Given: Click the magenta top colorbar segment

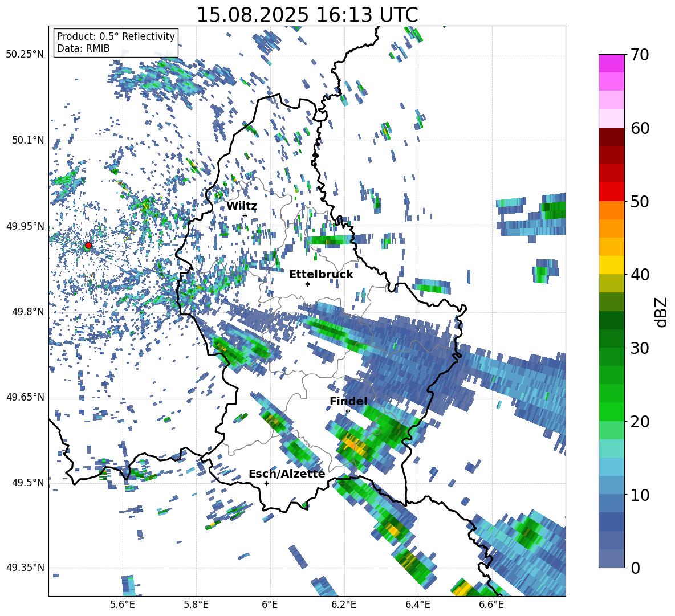Looking at the screenshot, I should [611, 64].
